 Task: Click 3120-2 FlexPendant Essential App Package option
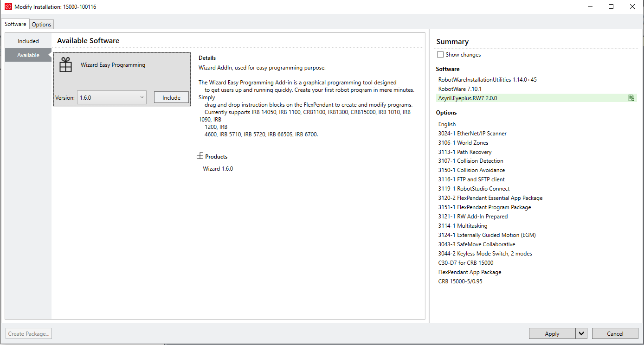point(490,198)
